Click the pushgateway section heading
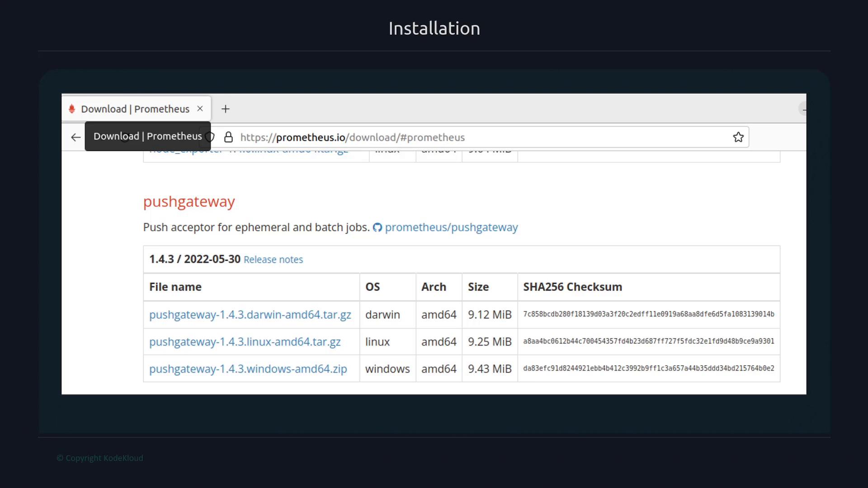 tap(189, 202)
